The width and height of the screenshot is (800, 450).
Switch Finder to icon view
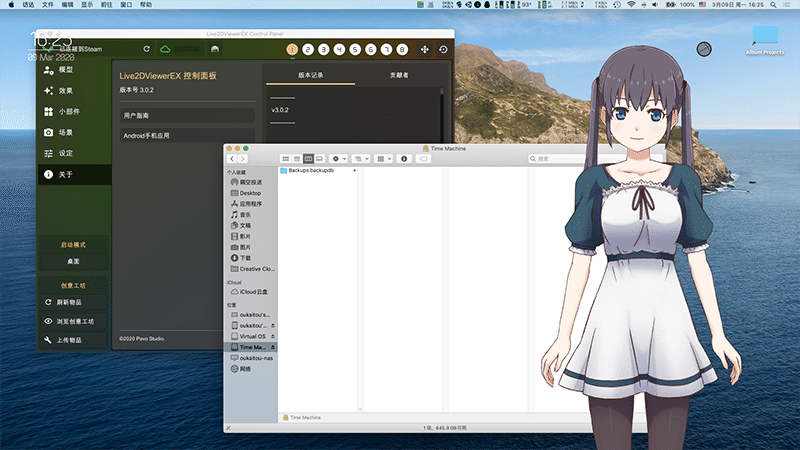pyautogui.click(x=286, y=159)
